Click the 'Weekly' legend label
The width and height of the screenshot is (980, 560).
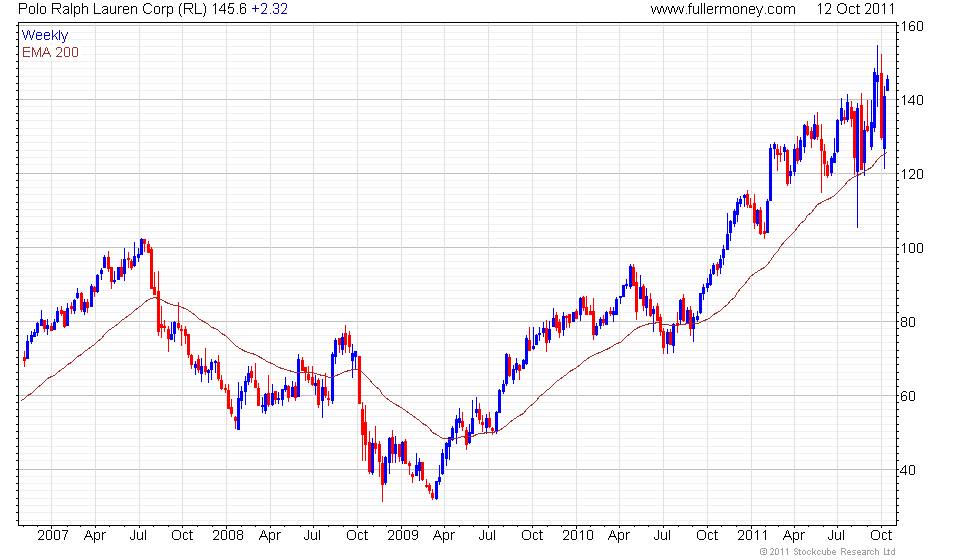coord(45,36)
